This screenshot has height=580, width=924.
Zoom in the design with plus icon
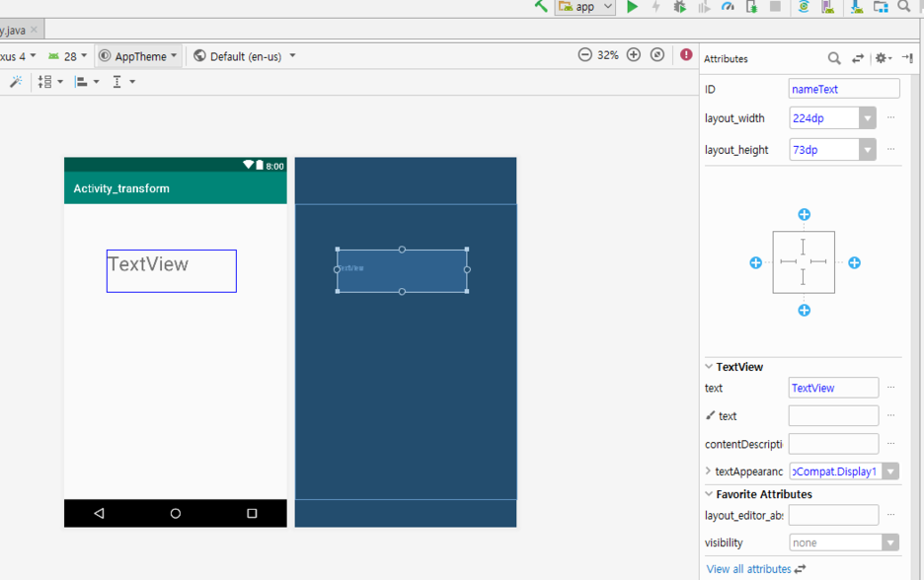[634, 55]
